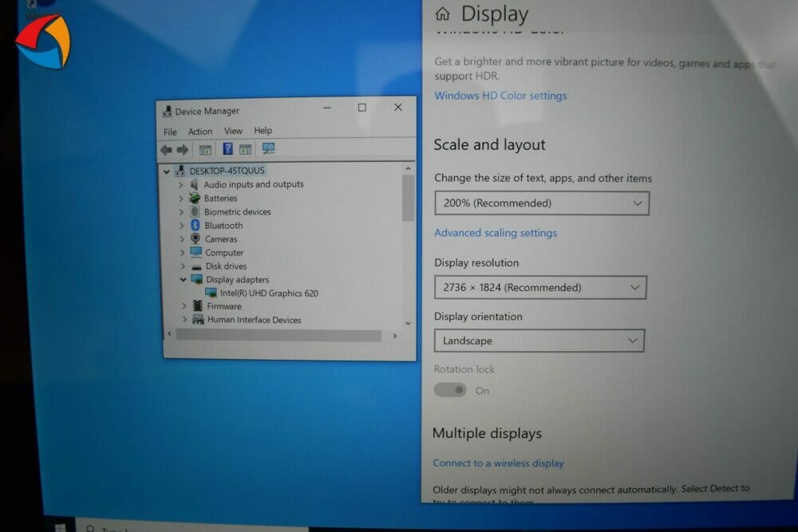Click the Batteries icon
Screen dimensions: 798x532
[195, 198]
